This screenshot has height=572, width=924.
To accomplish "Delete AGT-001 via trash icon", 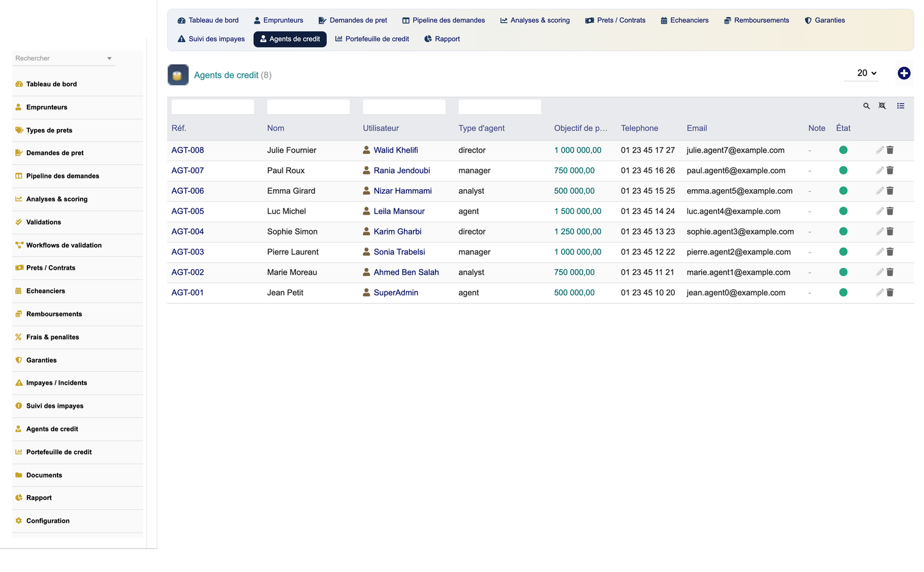I will tap(890, 293).
